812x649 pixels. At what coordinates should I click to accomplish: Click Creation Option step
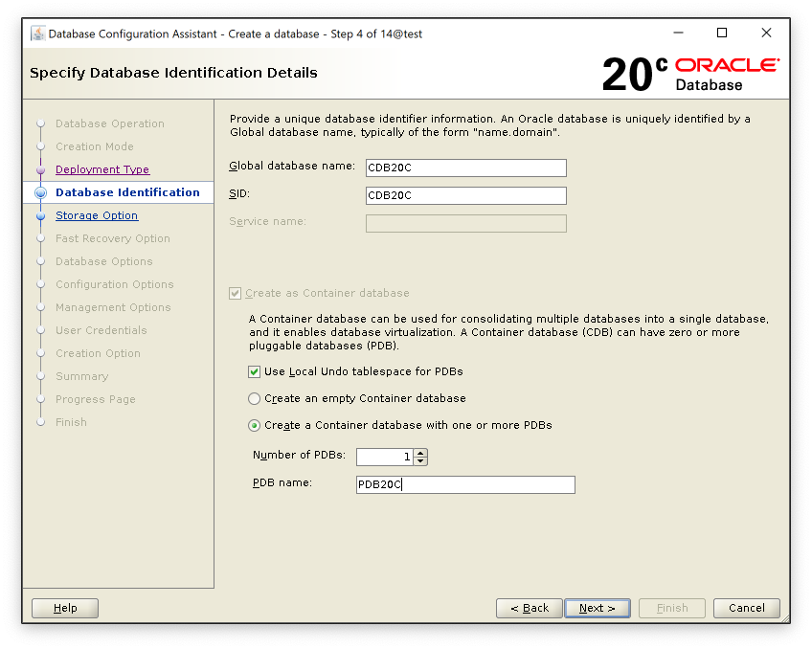98,353
